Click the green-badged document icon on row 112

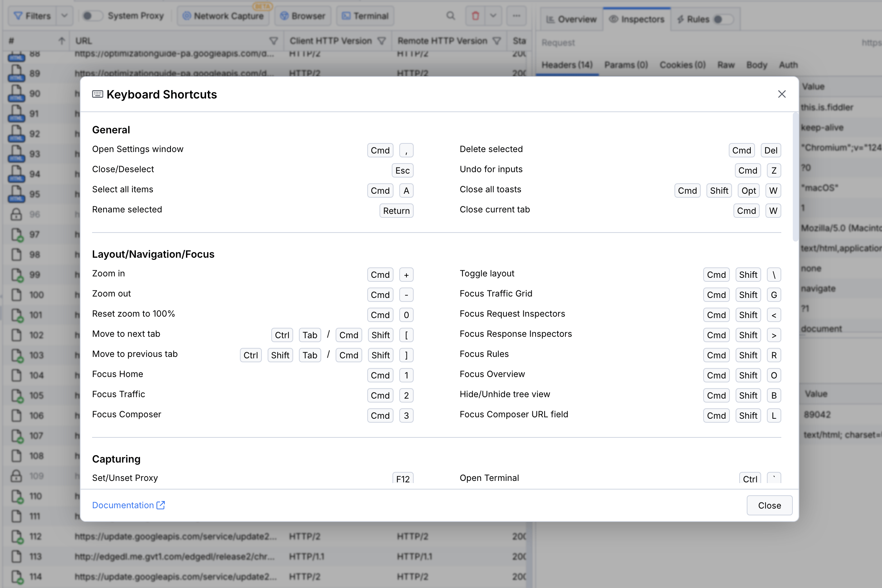(17, 537)
